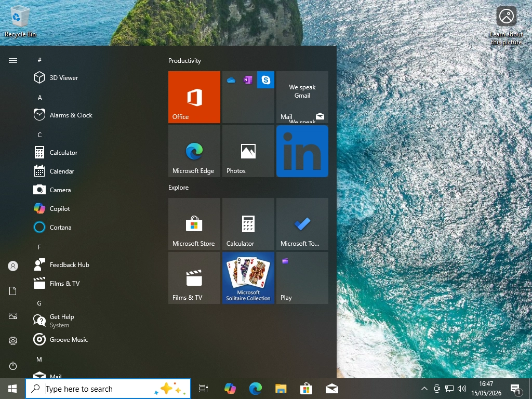Click the Meet Now tray icon
Image resolution: width=532 pixels, height=399 pixels.
(437, 389)
